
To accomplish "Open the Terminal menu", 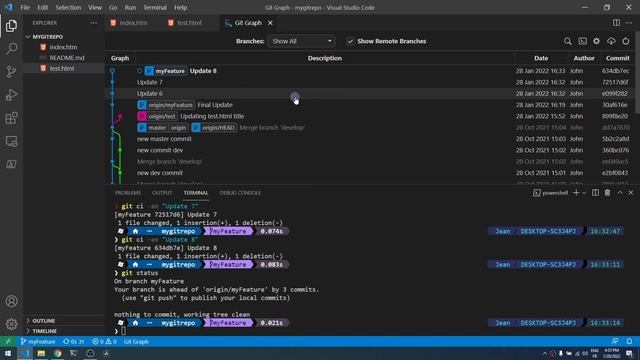I will coord(155,7).
